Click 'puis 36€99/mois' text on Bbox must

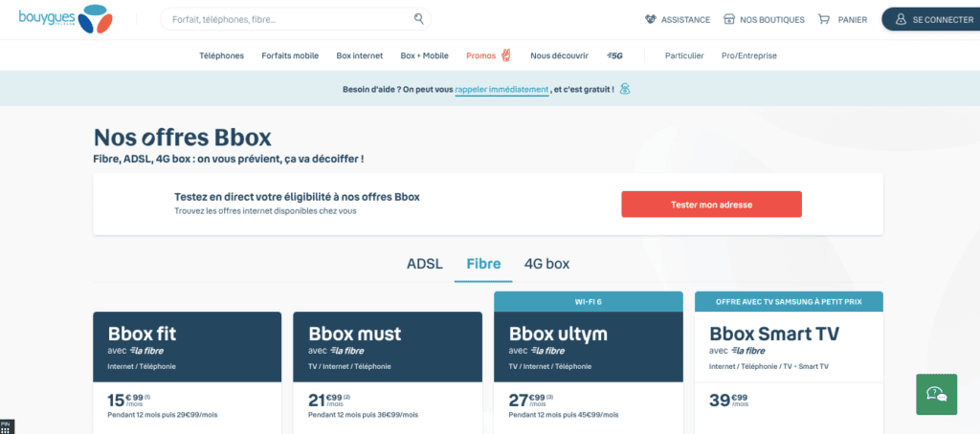pyautogui.click(x=387, y=415)
